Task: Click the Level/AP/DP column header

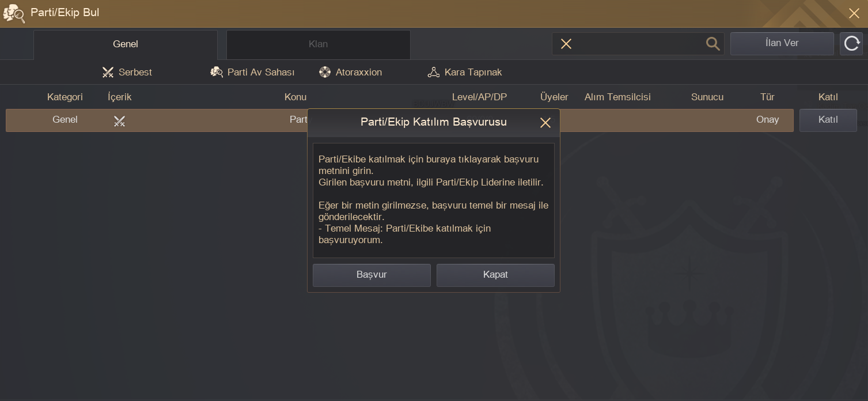Action: point(479,97)
